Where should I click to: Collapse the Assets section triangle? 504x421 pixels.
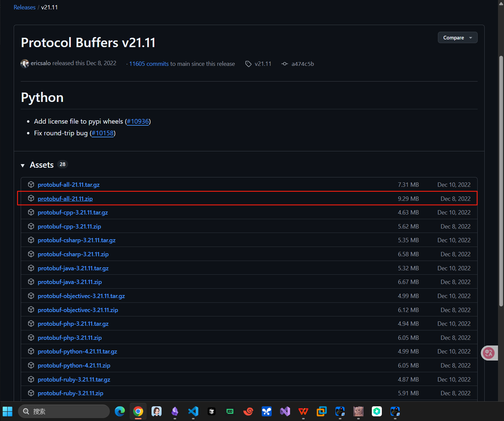(x=23, y=165)
